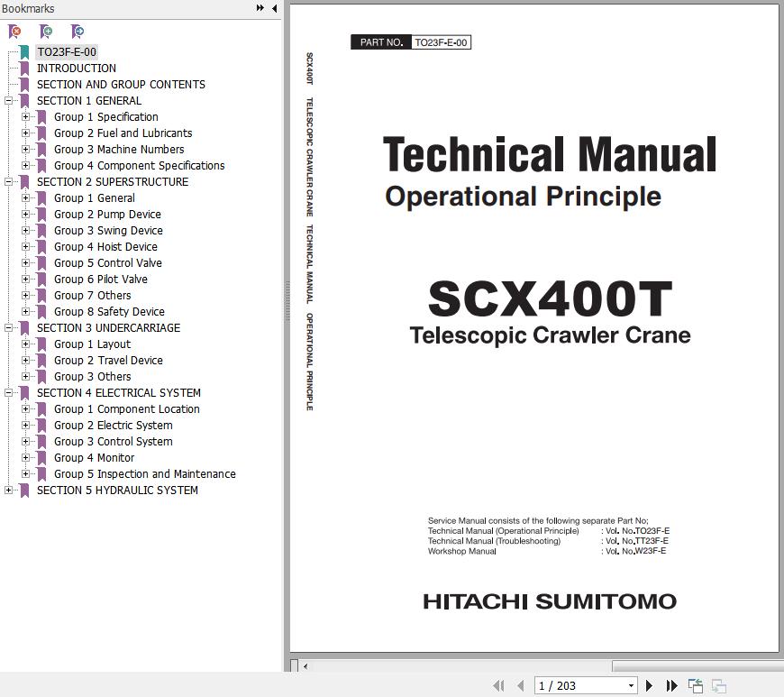Collapse the Bookmarks panel with left arrow
Image resolution: width=784 pixels, height=697 pixels.
[274, 8]
